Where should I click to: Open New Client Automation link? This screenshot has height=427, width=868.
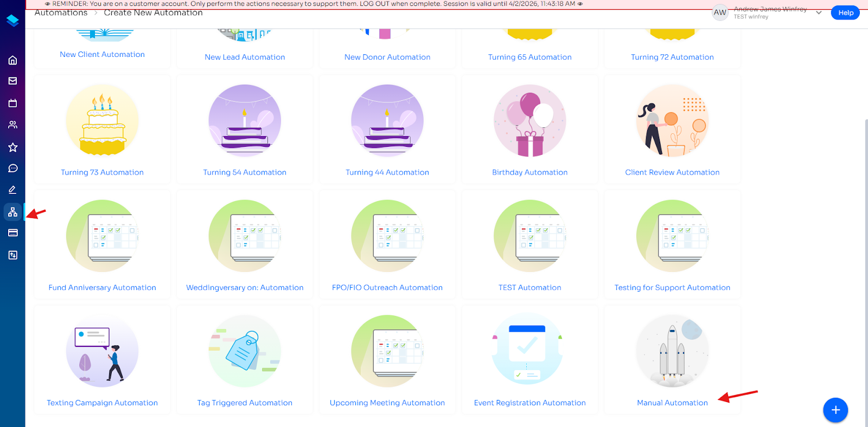[102, 54]
